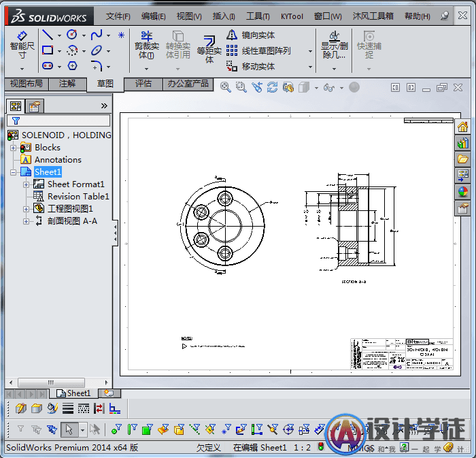This screenshot has width=476, height=458.
Task: Open the 线性草图阵列 dropdown arrow
Action: point(310,51)
